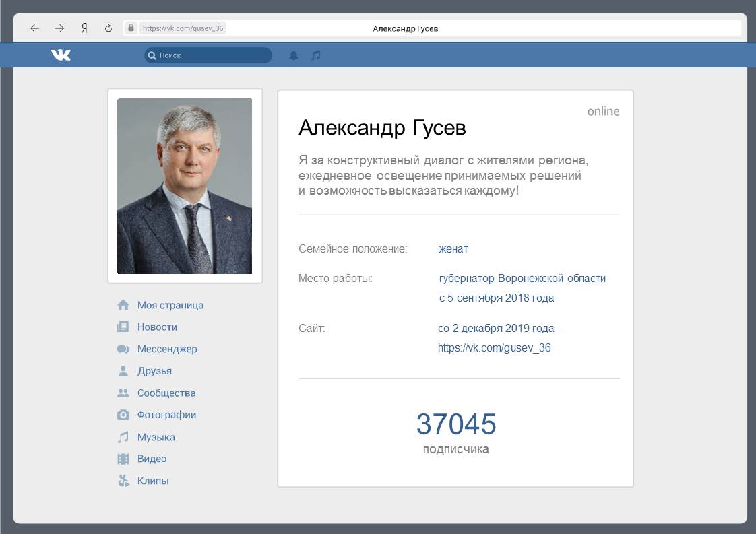The image size is (756, 534).
Task: Reload the page with refresh icon
Action: (x=108, y=28)
